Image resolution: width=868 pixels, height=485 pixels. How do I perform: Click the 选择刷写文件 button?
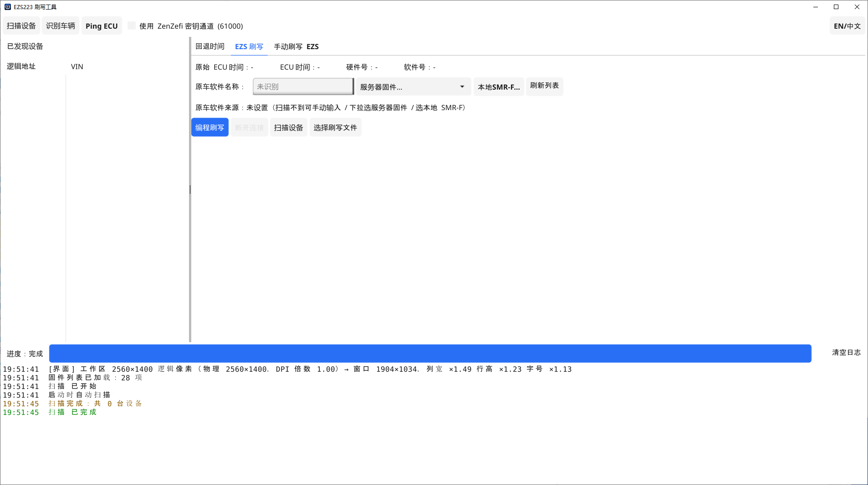(x=336, y=127)
